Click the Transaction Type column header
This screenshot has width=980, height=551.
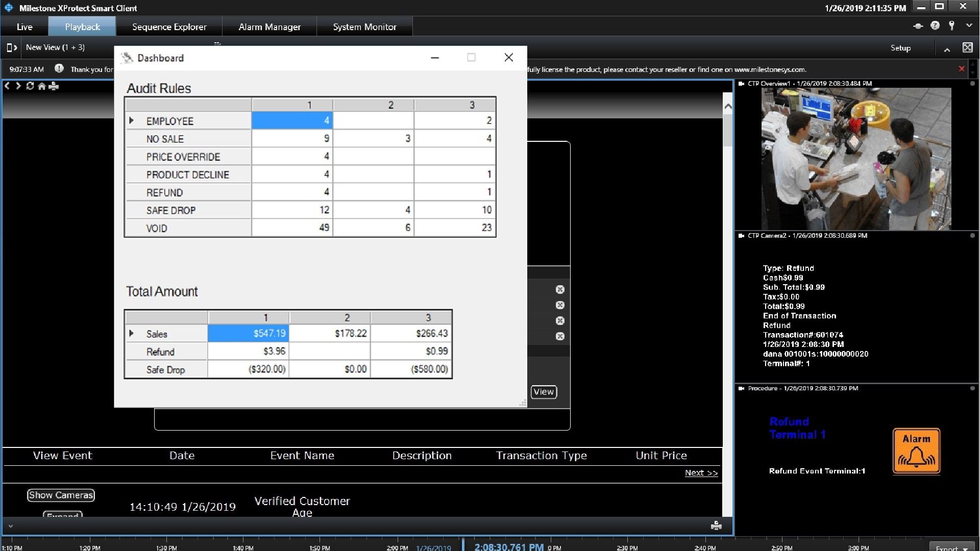click(x=542, y=456)
